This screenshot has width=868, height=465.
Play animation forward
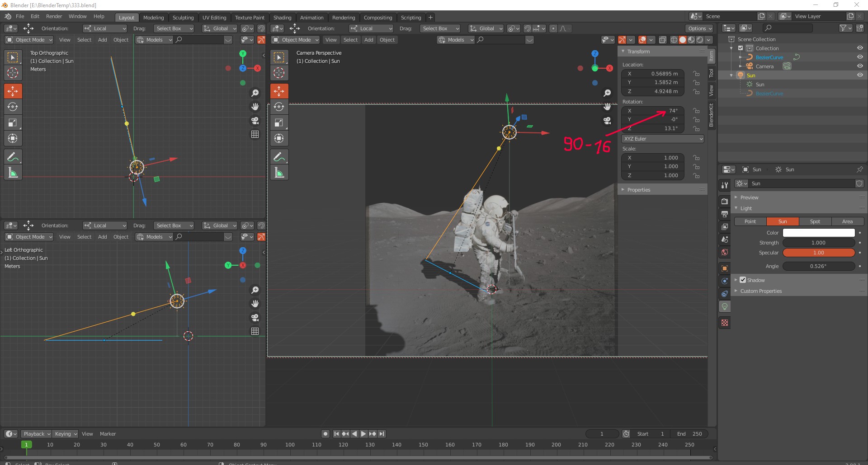(363, 434)
